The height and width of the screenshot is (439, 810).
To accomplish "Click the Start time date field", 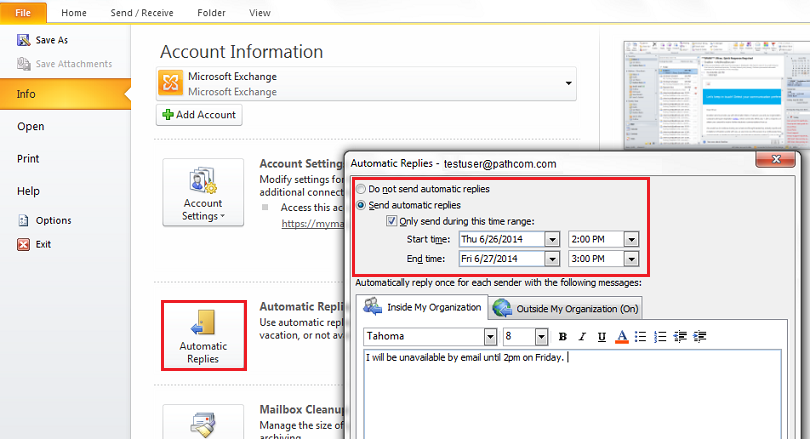I will pos(501,240).
